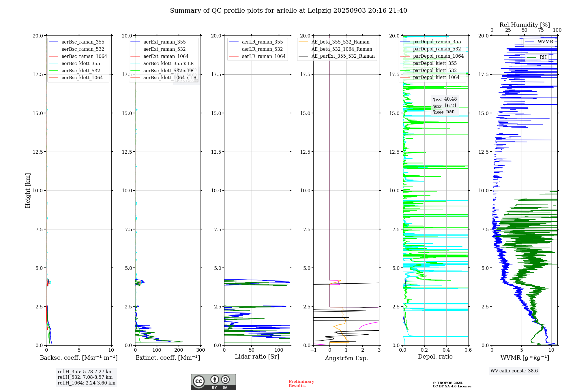Click the plot summary title
The width and height of the screenshot is (577, 392).
point(288,11)
